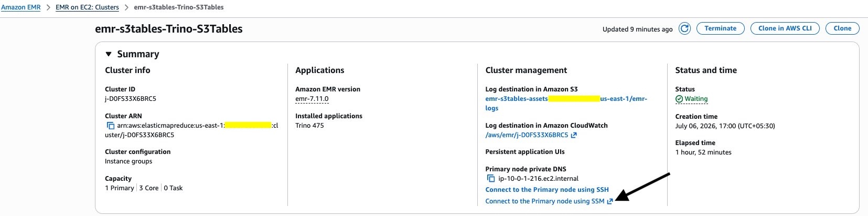Copy the Primary node private DNS
The image size is (868, 216).
(491, 179)
